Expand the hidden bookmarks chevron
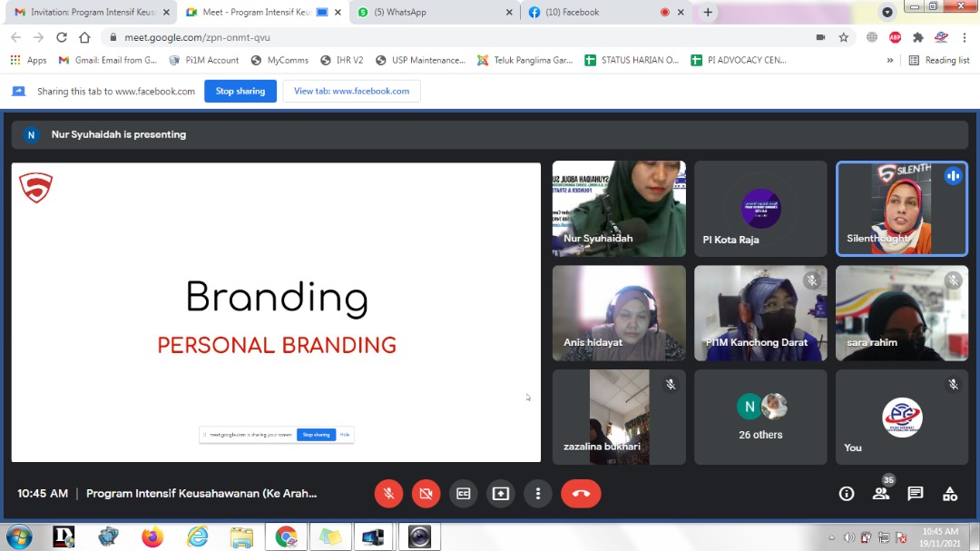 pyautogui.click(x=890, y=60)
